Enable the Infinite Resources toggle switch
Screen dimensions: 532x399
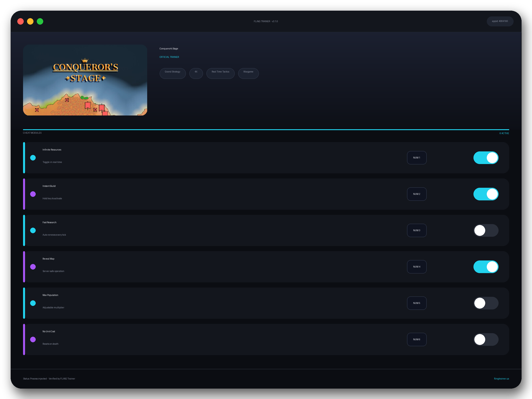[x=486, y=158]
